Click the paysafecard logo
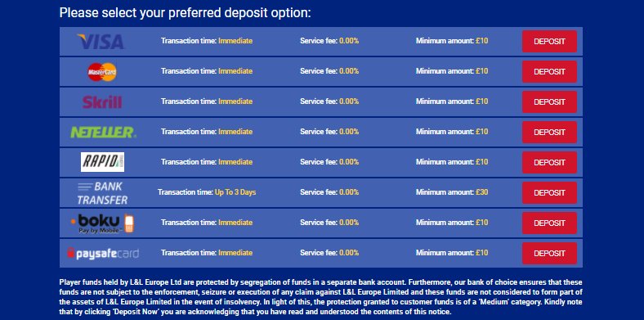The image size is (644, 320). click(x=103, y=253)
